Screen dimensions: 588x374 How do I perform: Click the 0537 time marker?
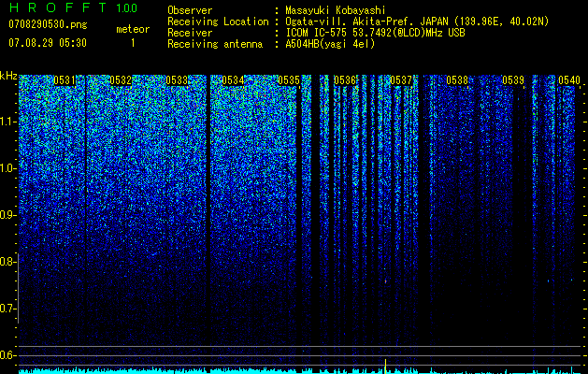click(x=401, y=80)
